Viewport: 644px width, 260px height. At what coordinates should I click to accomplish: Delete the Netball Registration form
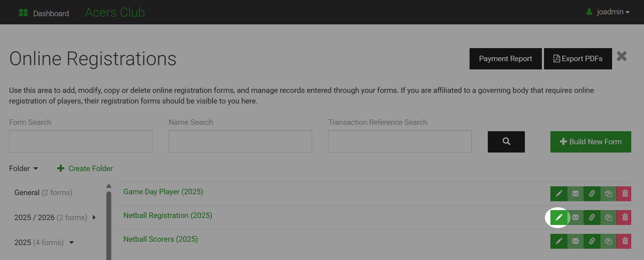click(624, 217)
